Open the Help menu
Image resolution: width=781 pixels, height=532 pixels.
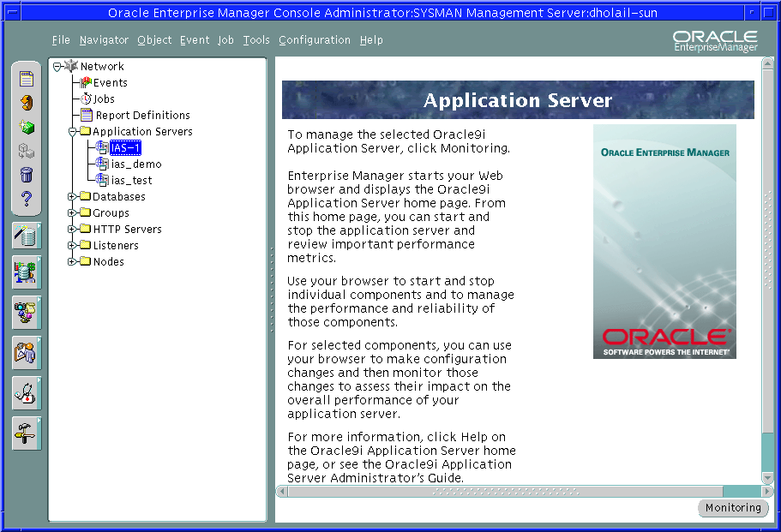pyautogui.click(x=371, y=39)
